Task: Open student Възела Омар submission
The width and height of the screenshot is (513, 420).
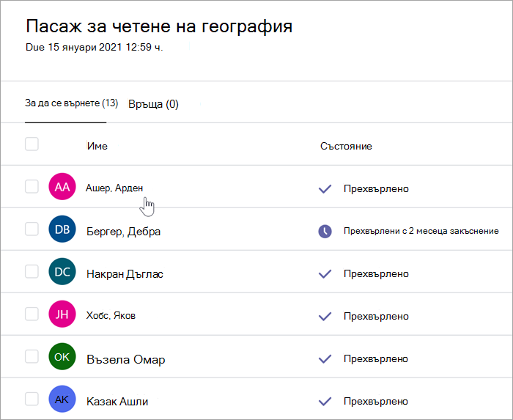Action: (125, 359)
